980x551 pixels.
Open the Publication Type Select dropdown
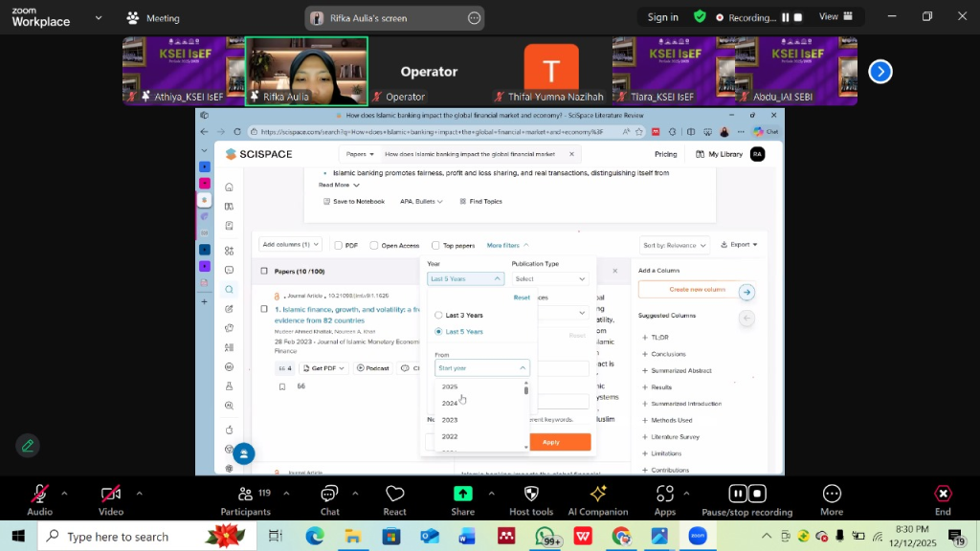[550, 279]
